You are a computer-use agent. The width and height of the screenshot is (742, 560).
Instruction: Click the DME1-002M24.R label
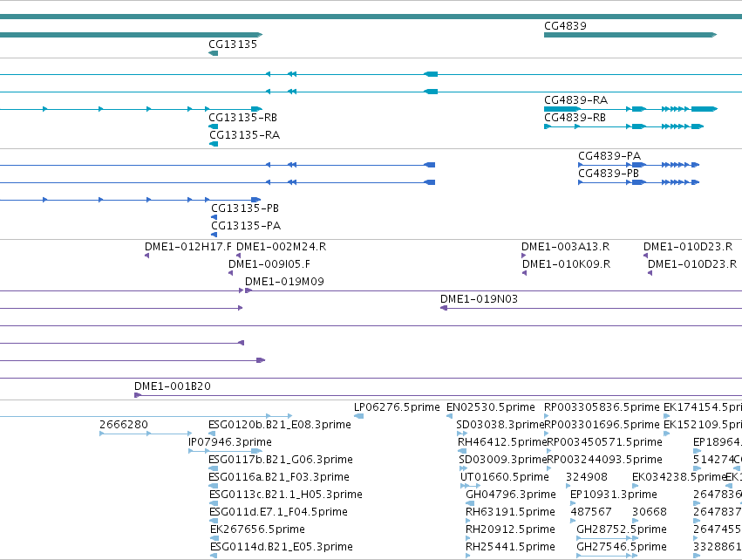tap(281, 247)
